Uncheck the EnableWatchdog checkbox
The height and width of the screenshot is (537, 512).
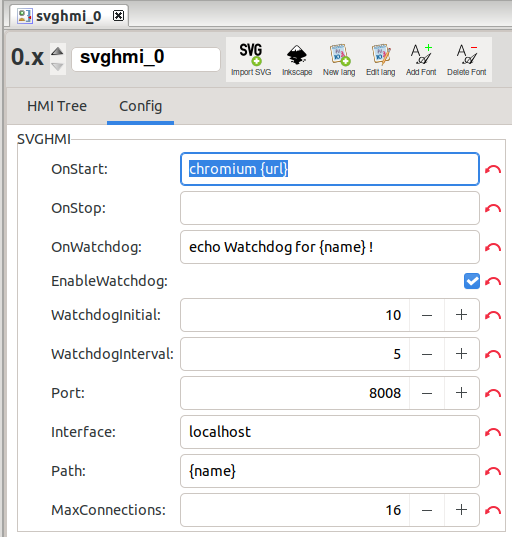[472, 281]
